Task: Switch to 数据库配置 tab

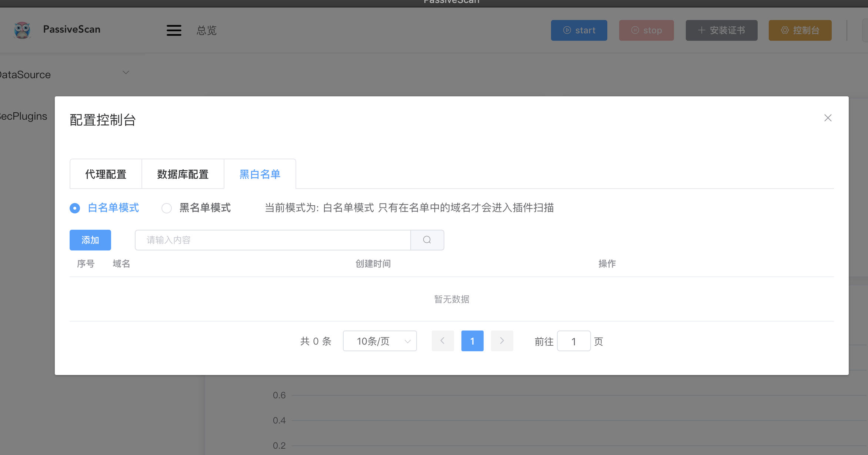Action: (x=183, y=174)
